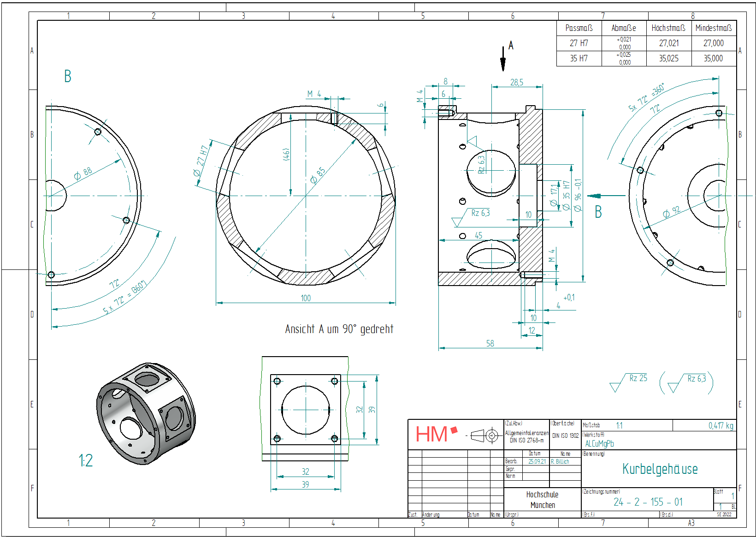The height and width of the screenshot is (537, 756).
Task: Click the caption Ansicht A um 90° gedreht
Action: [339, 329]
